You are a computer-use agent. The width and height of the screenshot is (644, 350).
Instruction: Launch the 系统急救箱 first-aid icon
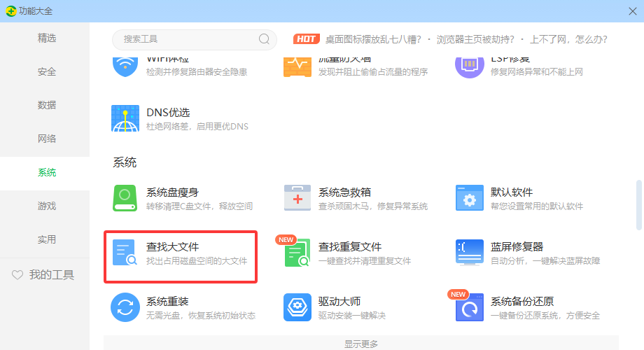point(297,198)
